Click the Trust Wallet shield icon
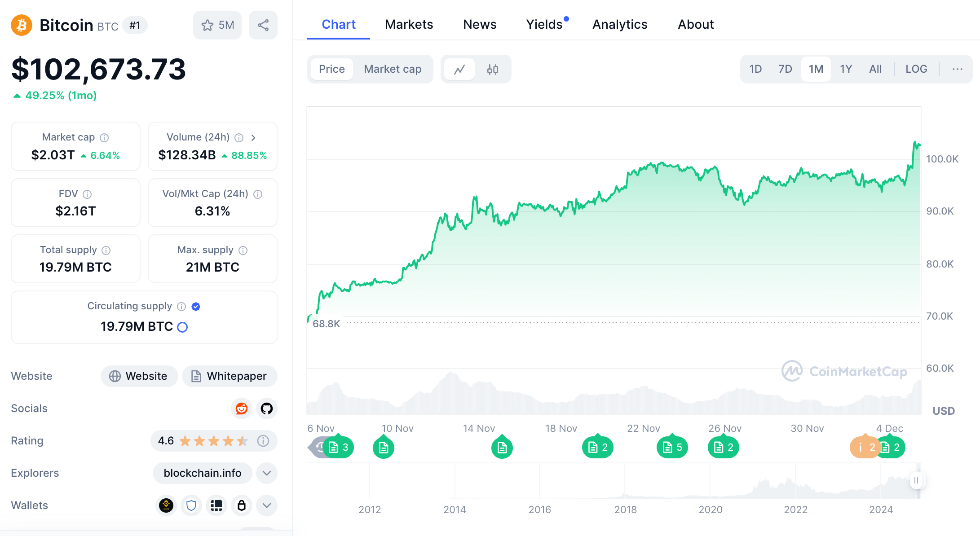This screenshot has height=536, width=980. tap(191, 505)
